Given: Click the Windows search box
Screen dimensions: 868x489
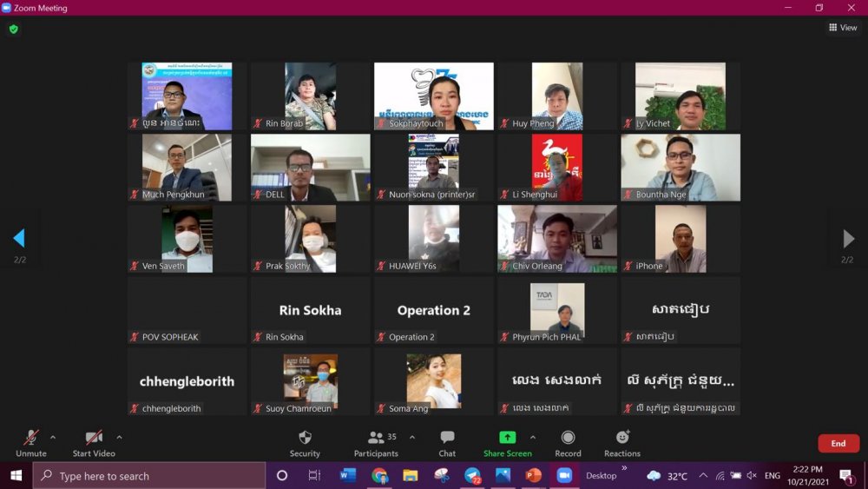Looking at the screenshot, I should 149,476.
